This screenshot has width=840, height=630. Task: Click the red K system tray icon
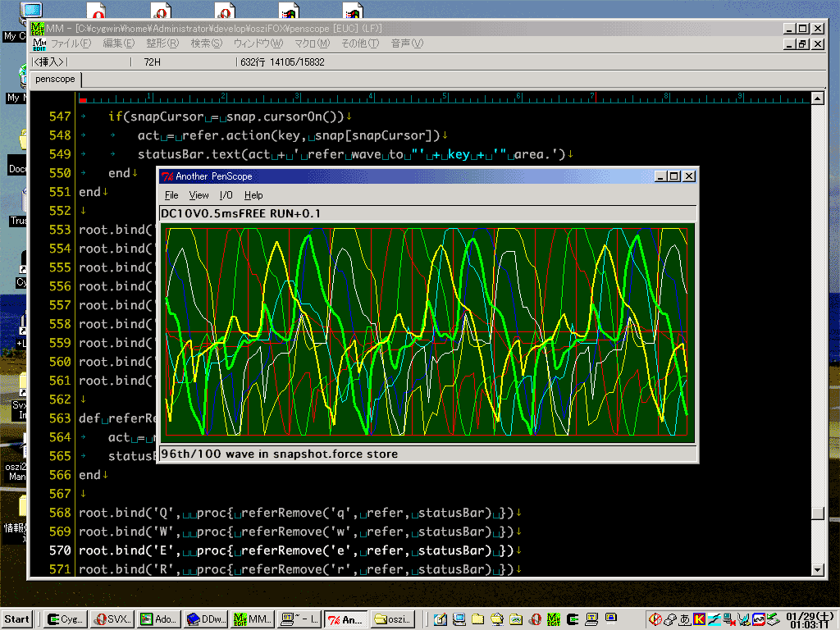tap(700, 619)
